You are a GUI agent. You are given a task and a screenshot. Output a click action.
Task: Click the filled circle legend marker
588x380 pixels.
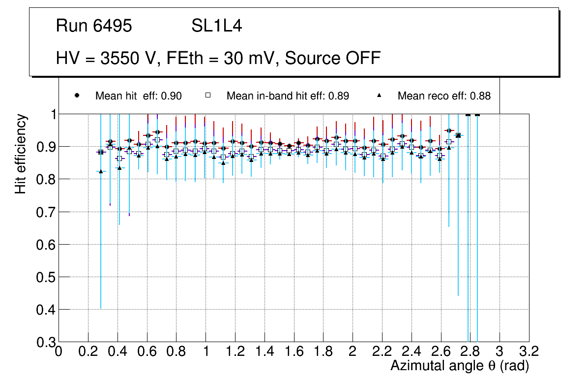point(77,96)
